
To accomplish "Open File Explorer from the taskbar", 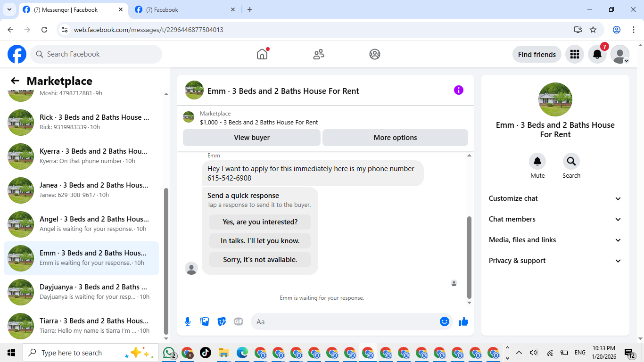I will point(223,353).
